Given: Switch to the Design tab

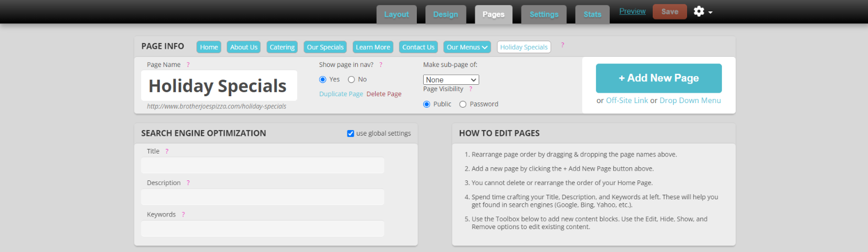Looking at the screenshot, I should (445, 14).
